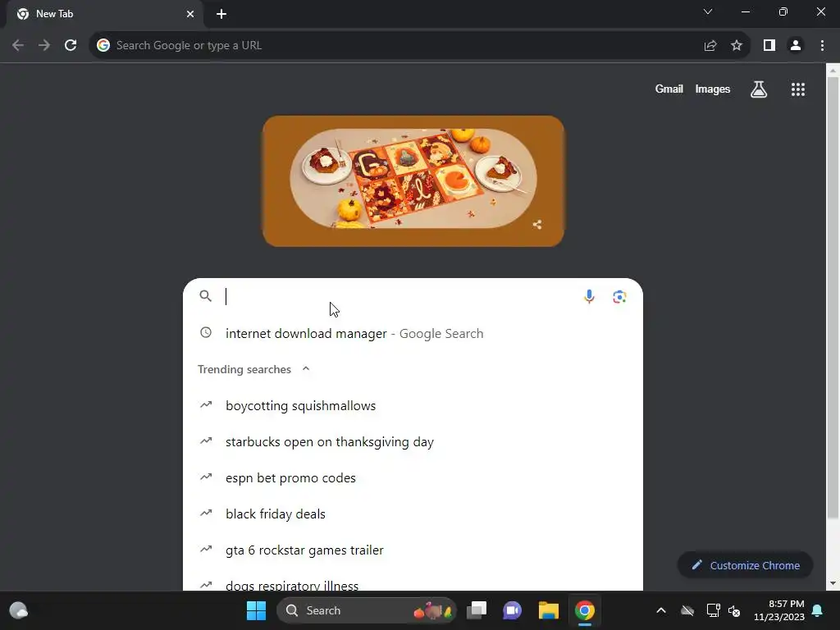The image size is (840, 630).
Task: Open the Chrome three-dot menu
Action: pyautogui.click(x=822, y=46)
